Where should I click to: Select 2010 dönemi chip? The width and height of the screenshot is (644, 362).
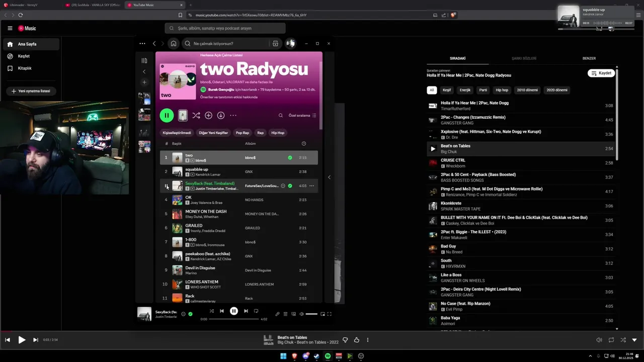(x=527, y=90)
